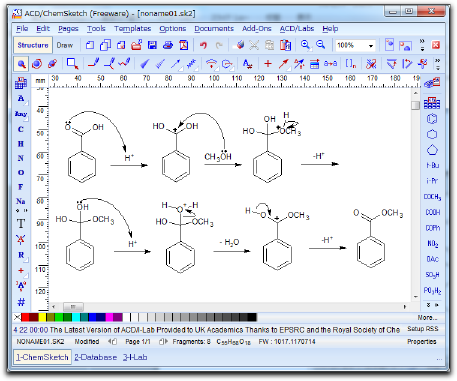The image size is (457, 381).
Task: Insert the t-Bu radical
Action: click(x=432, y=165)
